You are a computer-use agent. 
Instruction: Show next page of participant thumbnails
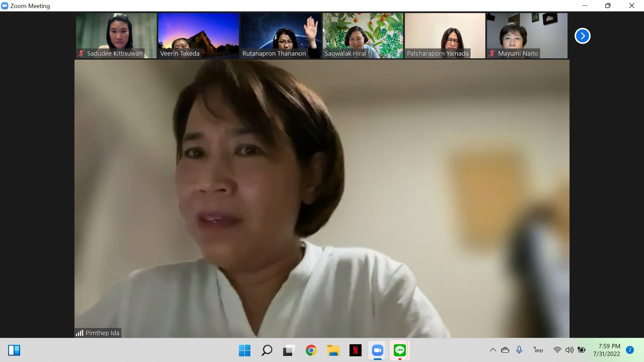tap(582, 36)
